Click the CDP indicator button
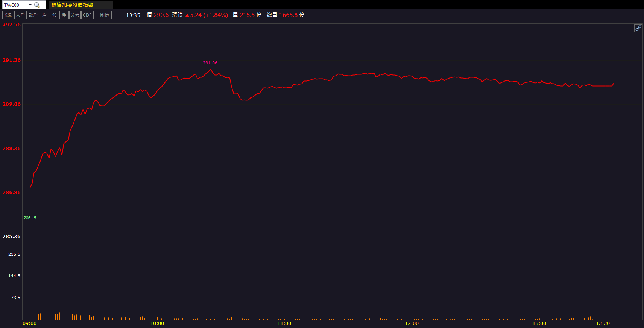This screenshot has width=644, height=328. (87, 15)
